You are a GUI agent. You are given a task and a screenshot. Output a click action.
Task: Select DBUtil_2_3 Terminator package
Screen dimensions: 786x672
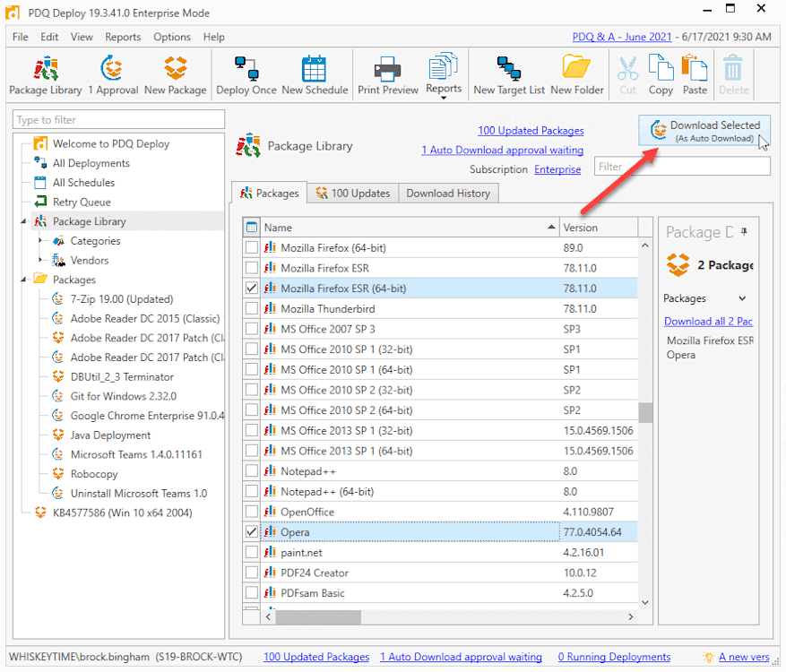pos(122,377)
